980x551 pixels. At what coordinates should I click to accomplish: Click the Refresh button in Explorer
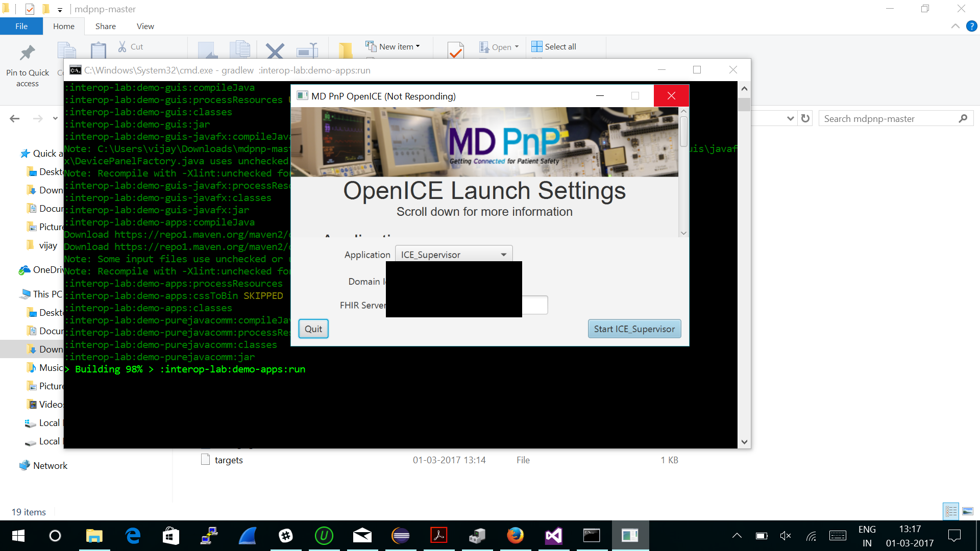(x=805, y=118)
